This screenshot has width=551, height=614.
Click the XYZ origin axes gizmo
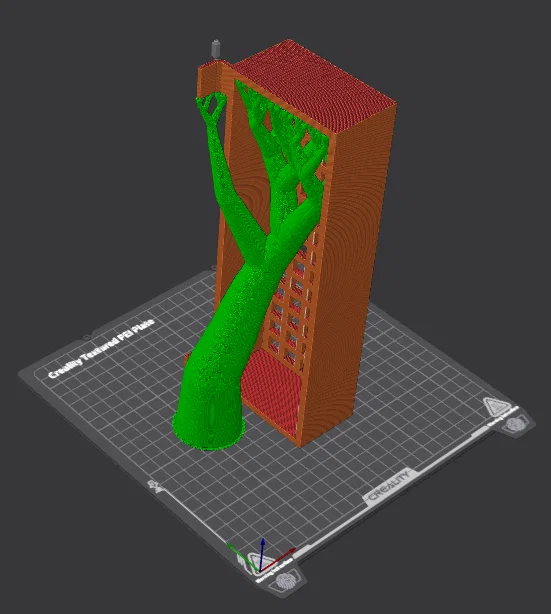click(x=262, y=555)
